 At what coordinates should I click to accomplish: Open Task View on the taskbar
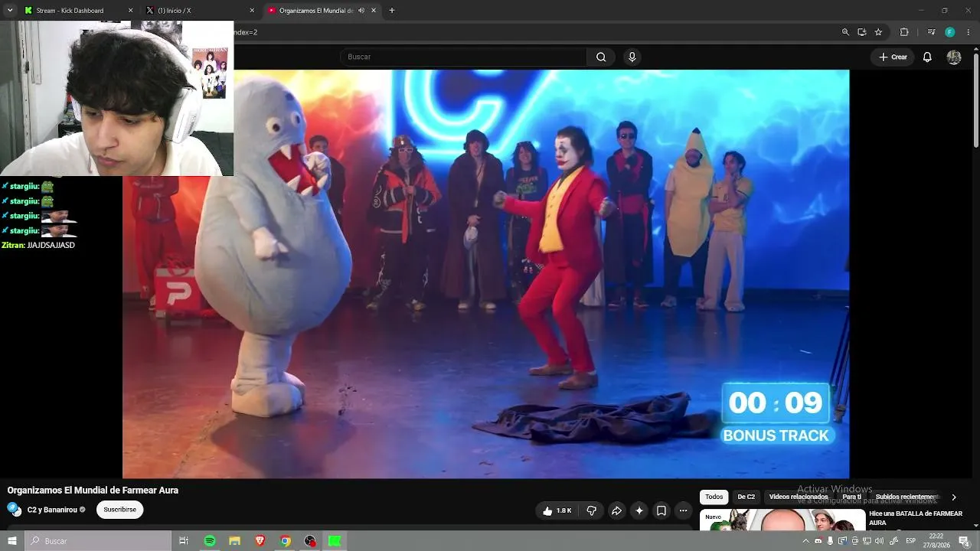coord(184,541)
